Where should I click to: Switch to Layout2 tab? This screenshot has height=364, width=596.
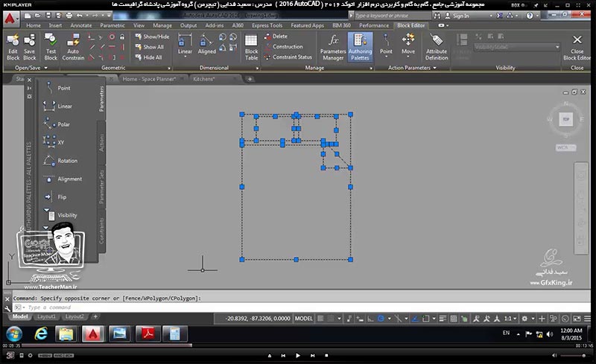click(x=74, y=316)
